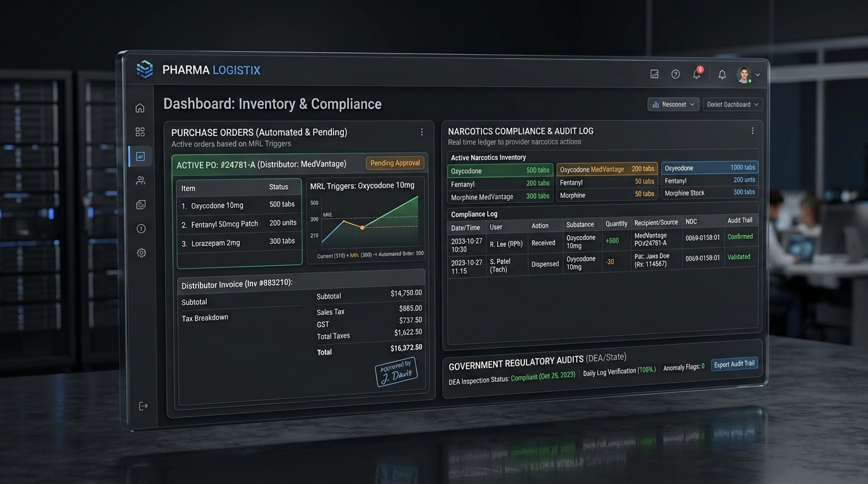
Task: Click the Tax Breakdown label
Action: tap(205, 318)
